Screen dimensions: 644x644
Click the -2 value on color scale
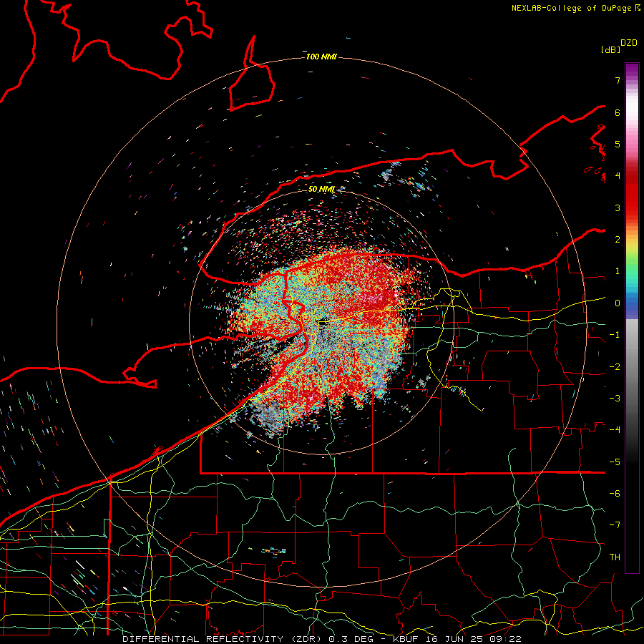[615, 367]
